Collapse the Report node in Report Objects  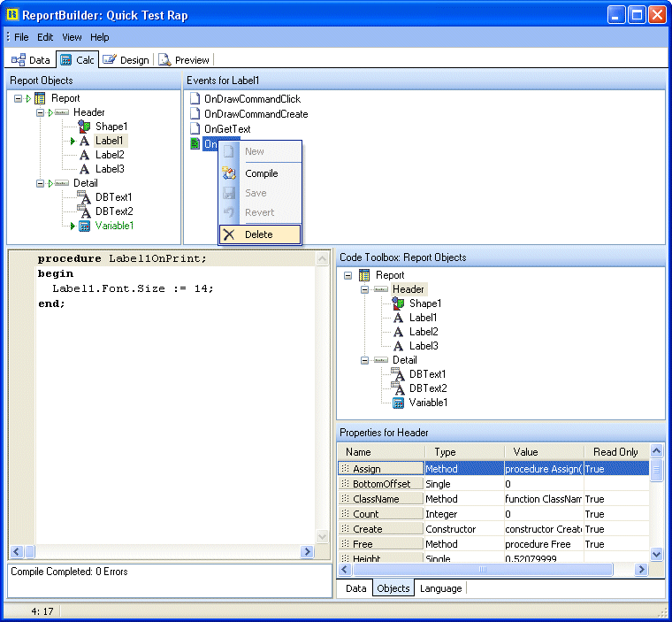click(x=18, y=99)
